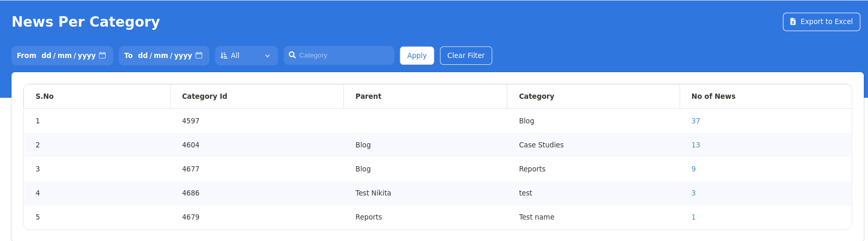Image resolution: width=868 pixels, height=241 pixels.
Task: Click the 9 news count for Reports
Action: [x=693, y=169]
